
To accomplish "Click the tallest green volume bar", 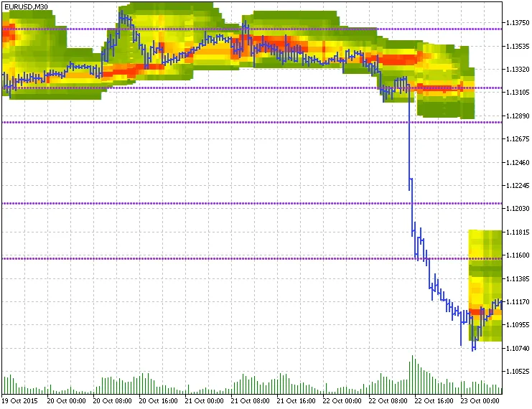I will [412, 375].
